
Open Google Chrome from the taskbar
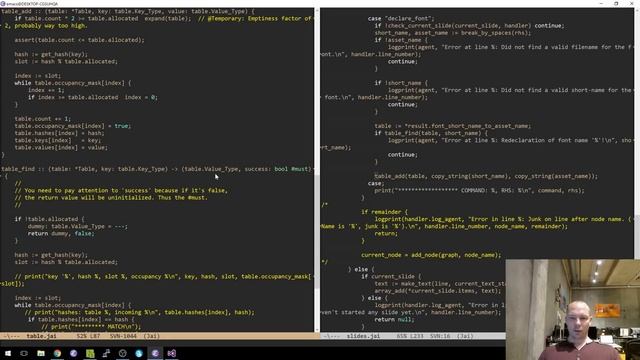click(x=57, y=353)
